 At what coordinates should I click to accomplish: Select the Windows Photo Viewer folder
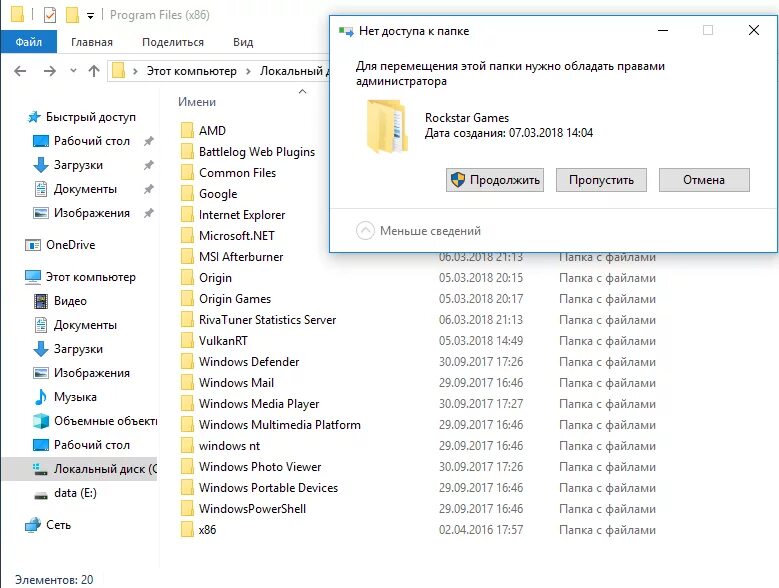[260, 467]
